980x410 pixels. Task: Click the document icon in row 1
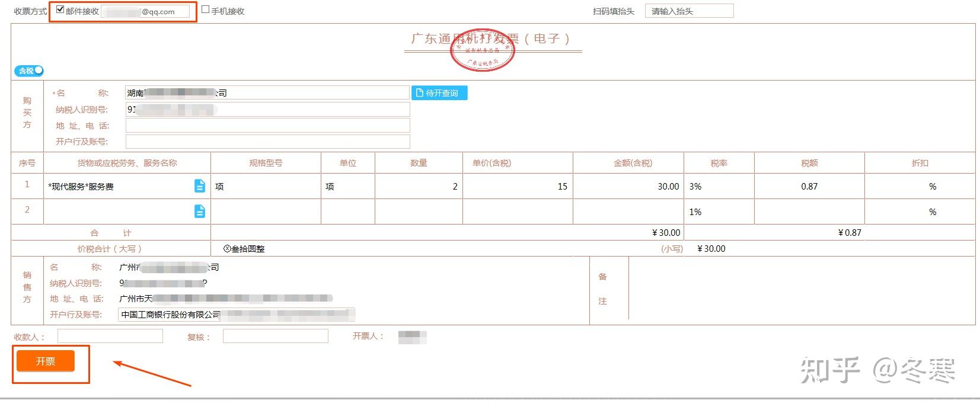tap(200, 186)
